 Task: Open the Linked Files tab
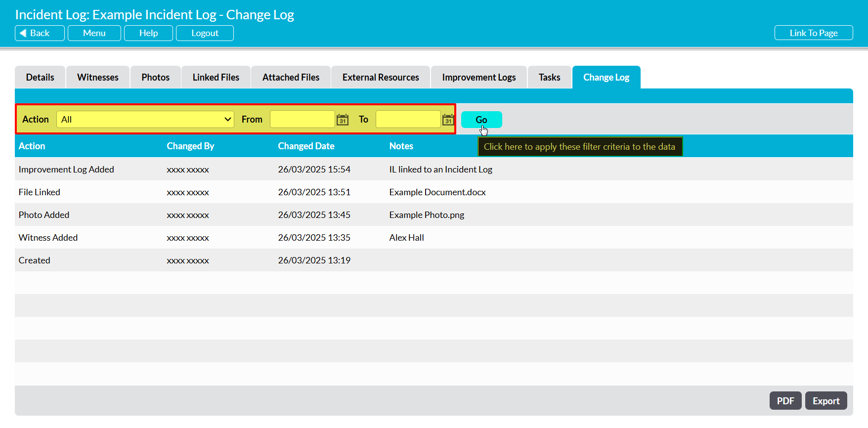pos(216,77)
